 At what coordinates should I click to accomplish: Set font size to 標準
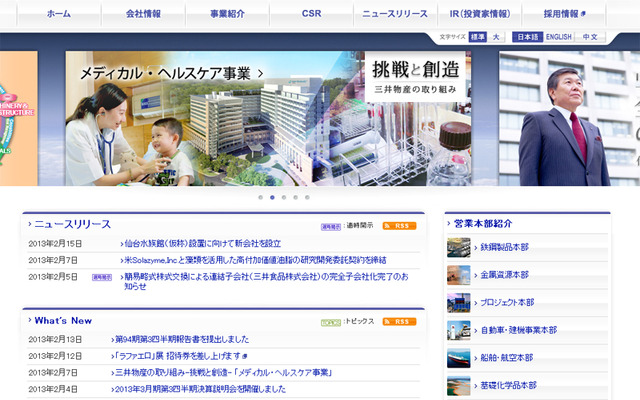click(x=478, y=37)
